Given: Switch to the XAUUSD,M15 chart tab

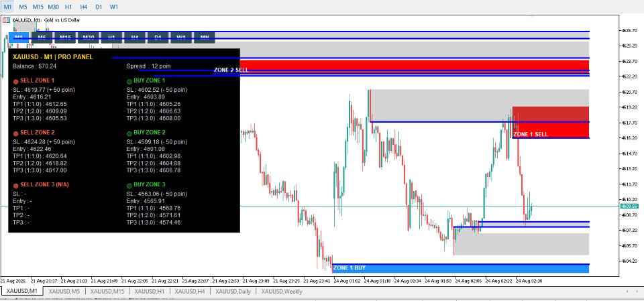Looking at the screenshot, I should (107, 292).
